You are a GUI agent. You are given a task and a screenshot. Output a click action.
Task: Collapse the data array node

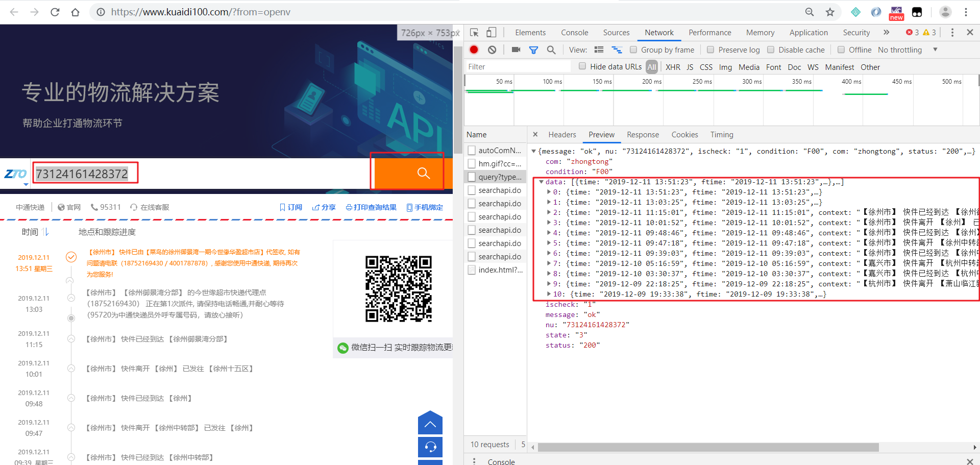pos(542,182)
